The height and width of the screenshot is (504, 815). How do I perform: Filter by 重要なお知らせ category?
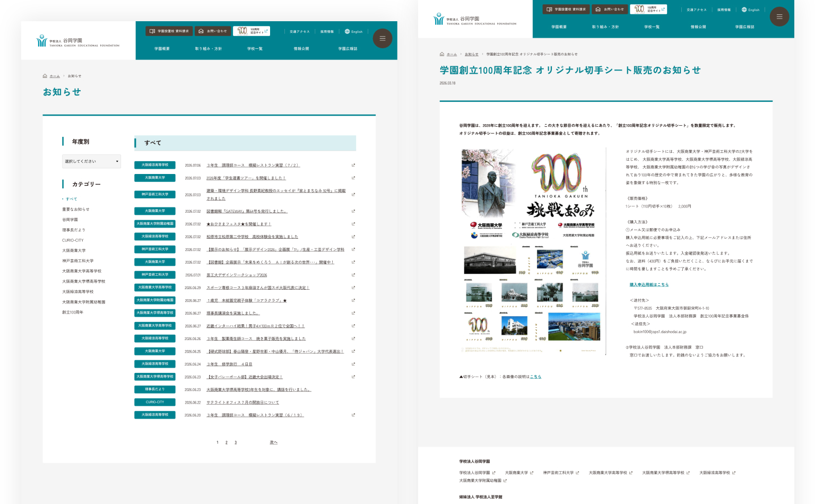click(x=76, y=209)
